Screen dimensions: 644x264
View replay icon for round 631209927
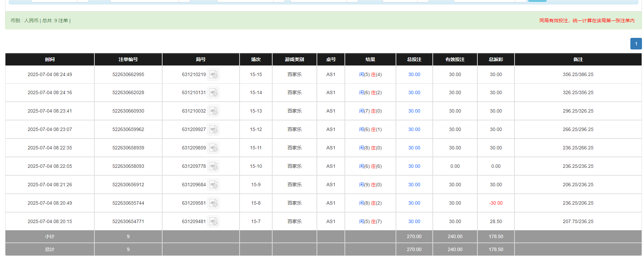pyautogui.click(x=213, y=130)
